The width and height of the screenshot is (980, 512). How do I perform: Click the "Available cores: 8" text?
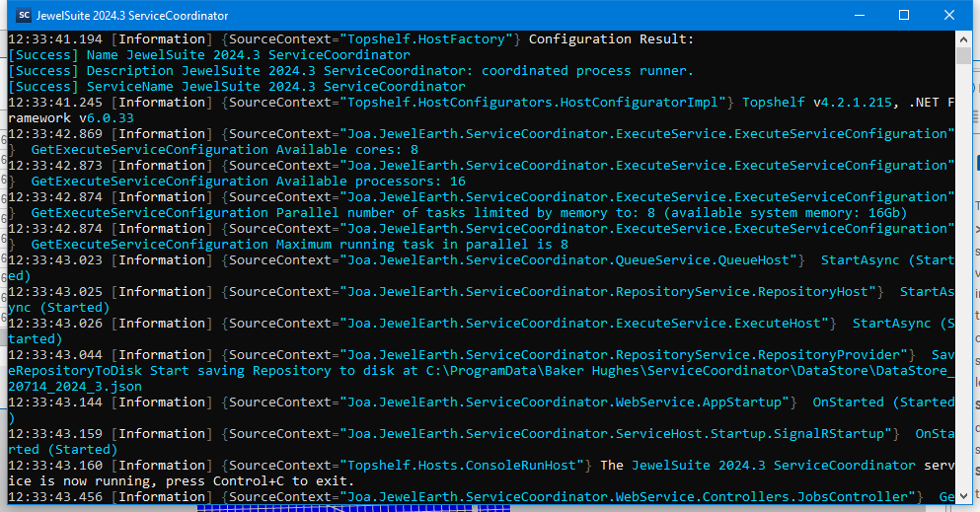[x=346, y=150]
